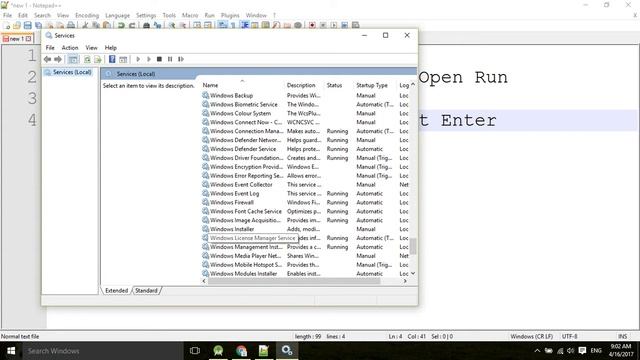Zoom out via Notepad++ toolbar
The height and width of the screenshot is (360, 640).
(x=182, y=25)
